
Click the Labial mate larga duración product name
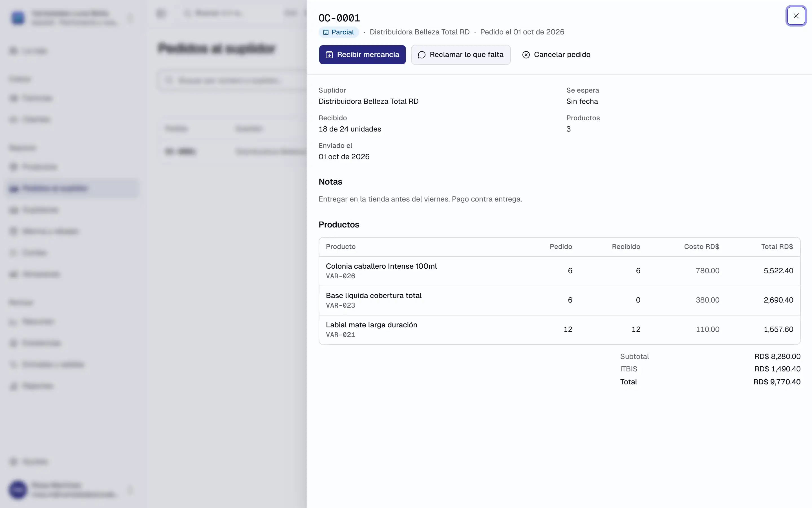coord(371,325)
